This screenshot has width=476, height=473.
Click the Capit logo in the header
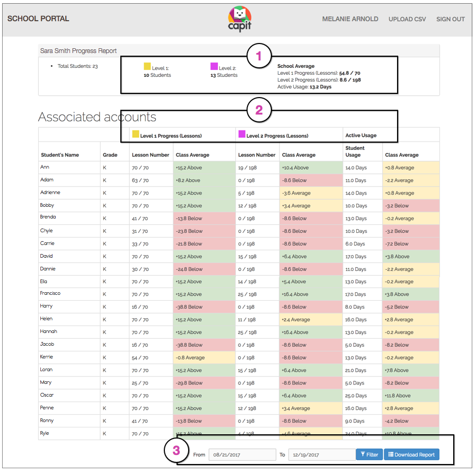[240, 19]
